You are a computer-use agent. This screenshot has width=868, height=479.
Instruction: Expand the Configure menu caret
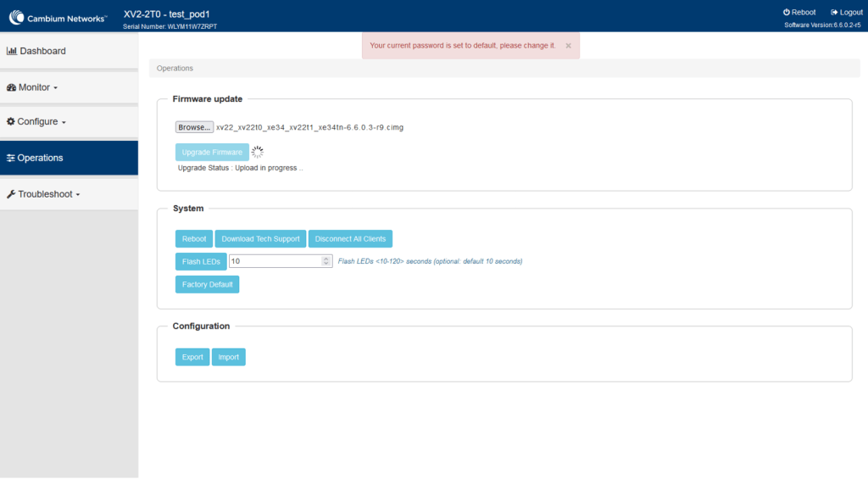click(64, 122)
